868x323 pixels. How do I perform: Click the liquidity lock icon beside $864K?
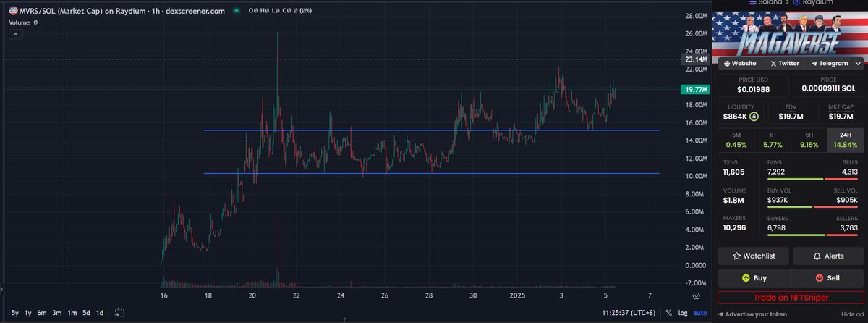[754, 116]
